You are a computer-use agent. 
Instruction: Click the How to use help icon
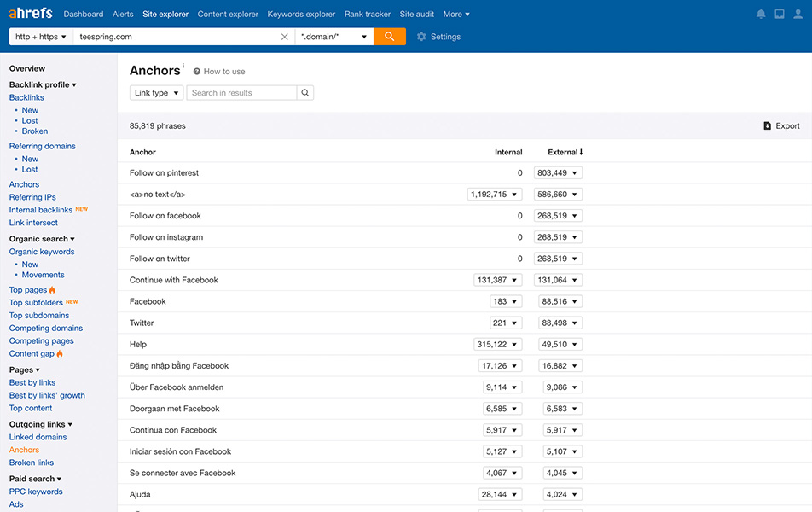[x=197, y=72]
